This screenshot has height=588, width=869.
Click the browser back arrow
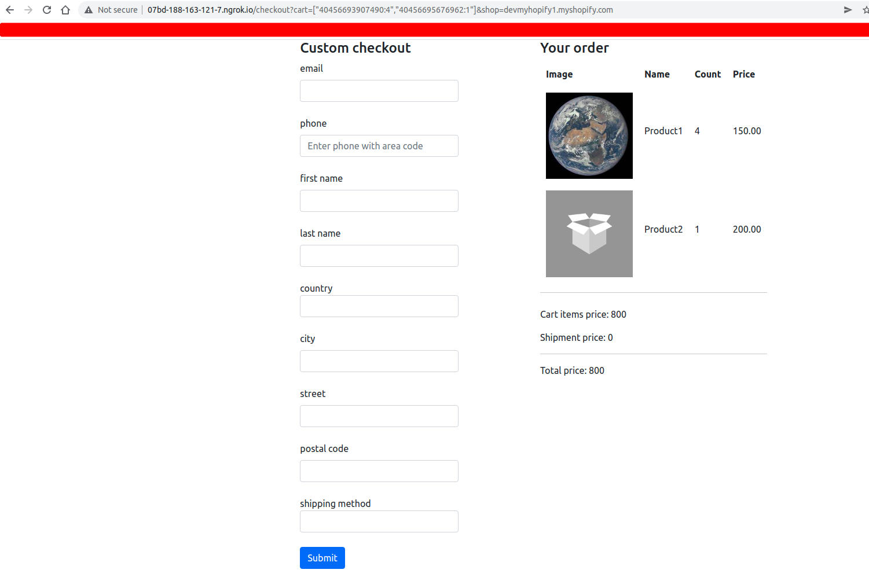pos(10,10)
